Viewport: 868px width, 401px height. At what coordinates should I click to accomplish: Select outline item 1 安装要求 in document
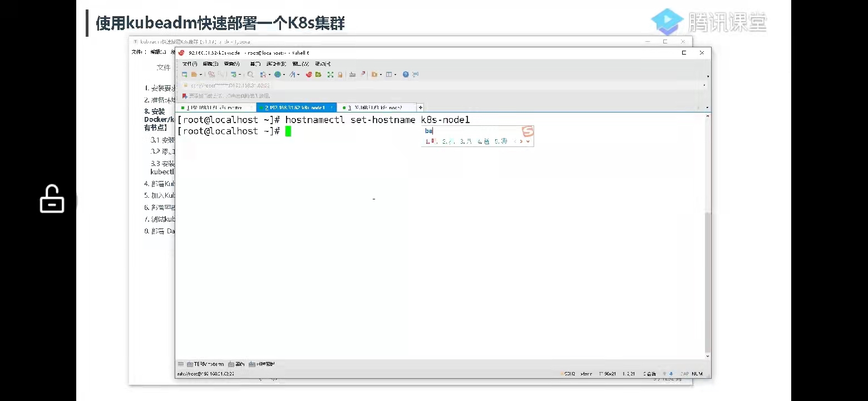tap(160, 88)
